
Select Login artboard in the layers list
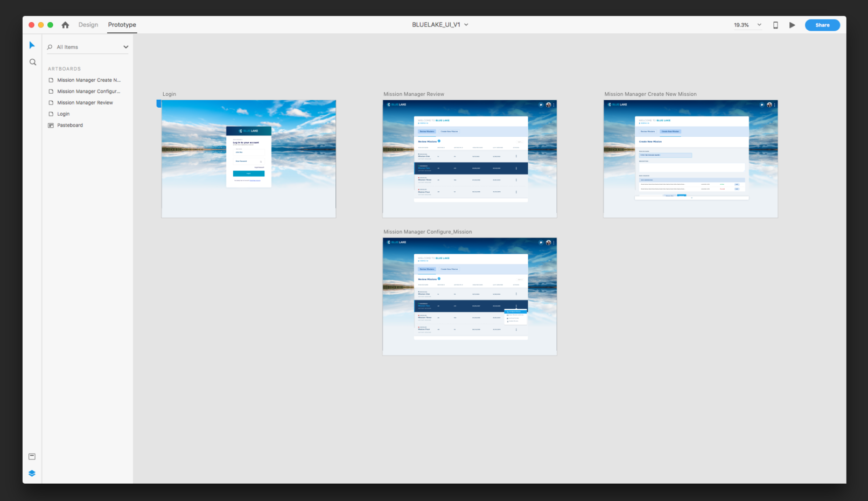click(x=64, y=114)
